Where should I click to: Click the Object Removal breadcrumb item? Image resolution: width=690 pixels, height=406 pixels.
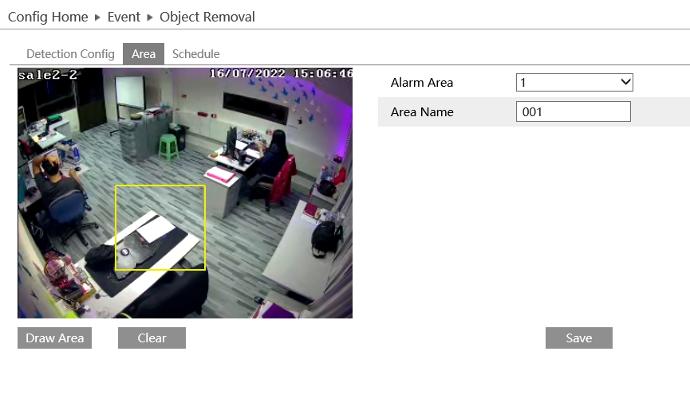coord(207,17)
